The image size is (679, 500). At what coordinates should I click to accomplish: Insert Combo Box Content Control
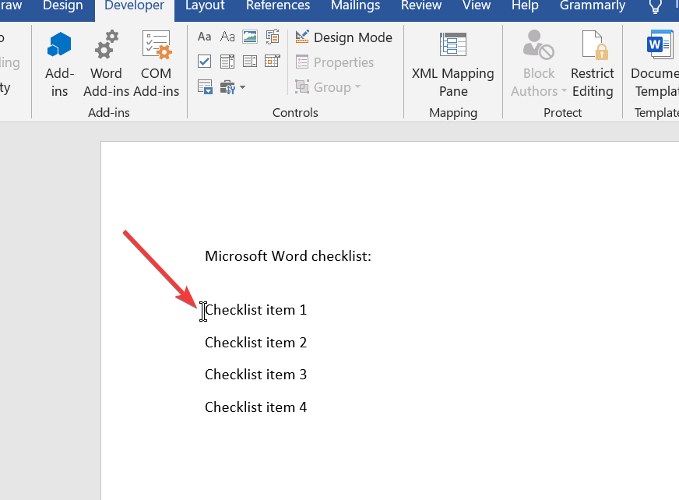tap(227, 61)
